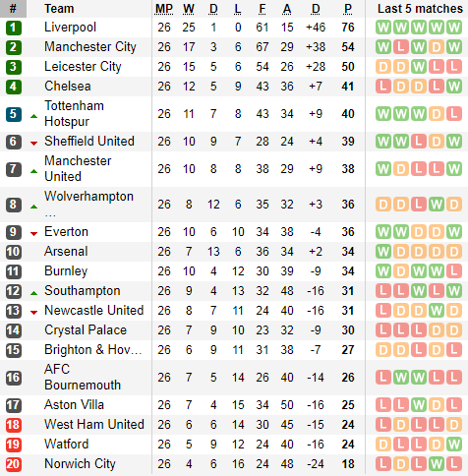
Task: Click Manchester City's red L result badge
Action: point(401,47)
